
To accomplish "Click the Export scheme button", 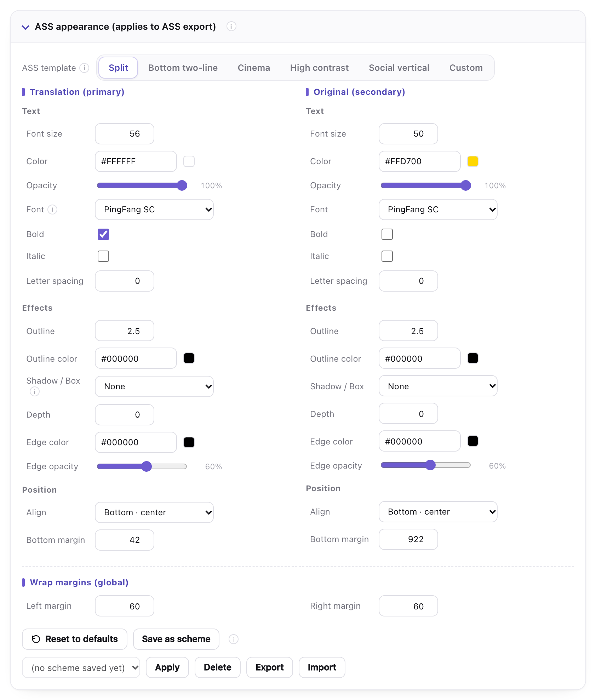I will [x=270, y=667].
